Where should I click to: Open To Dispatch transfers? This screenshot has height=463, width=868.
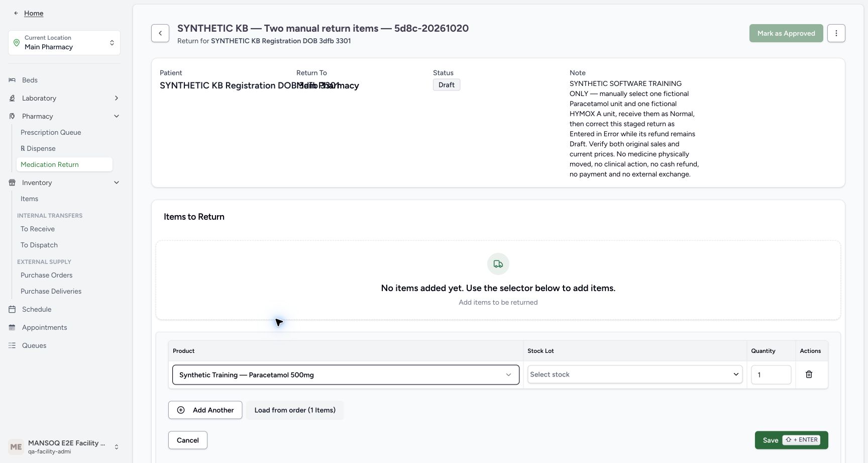[x=39, y=245]
